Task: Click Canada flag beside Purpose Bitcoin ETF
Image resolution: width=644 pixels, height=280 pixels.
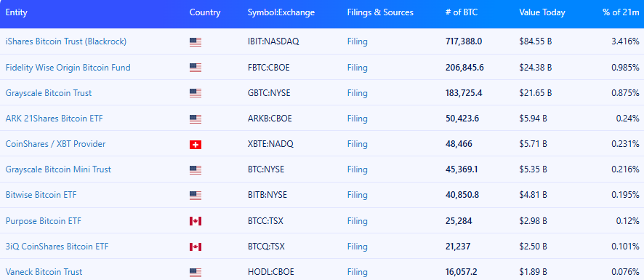Action: (196, 221)
